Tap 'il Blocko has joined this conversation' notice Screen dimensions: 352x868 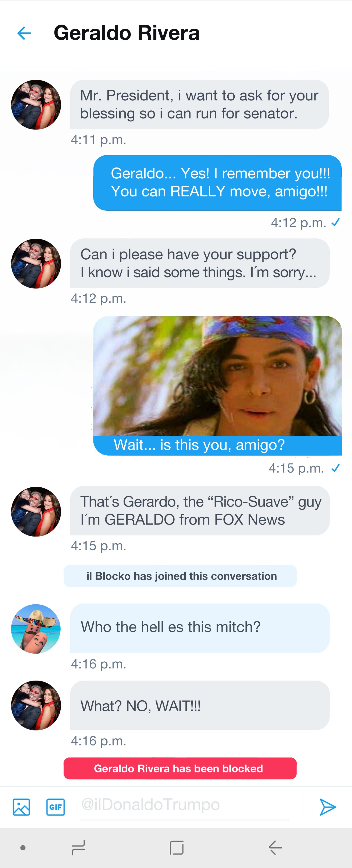[180, 576]
